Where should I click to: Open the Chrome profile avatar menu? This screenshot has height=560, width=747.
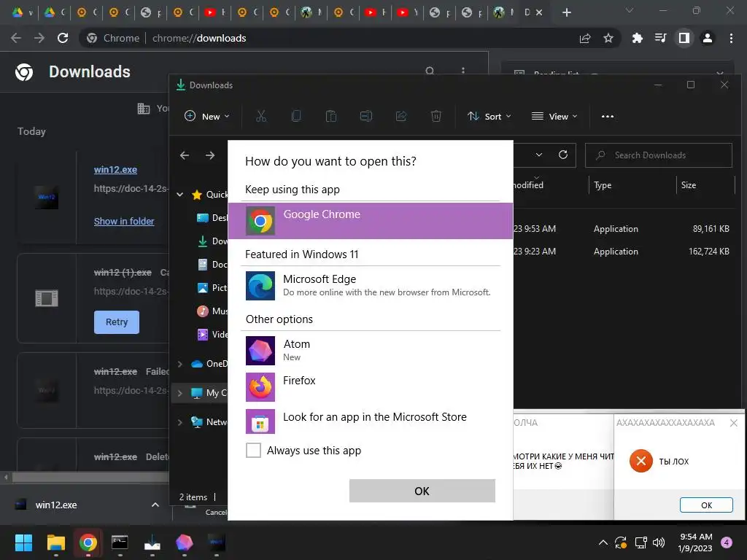[x=708, y=38]
